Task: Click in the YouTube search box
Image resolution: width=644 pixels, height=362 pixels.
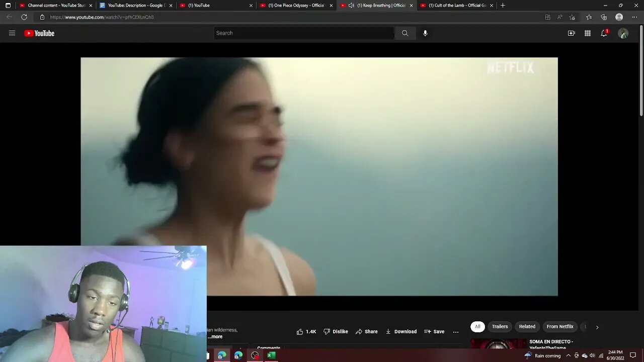Action: pos(304,33)
